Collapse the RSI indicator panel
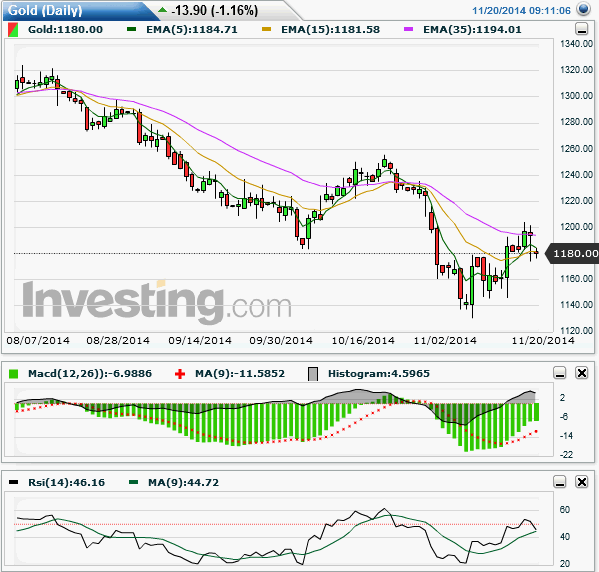 [560, 482]
